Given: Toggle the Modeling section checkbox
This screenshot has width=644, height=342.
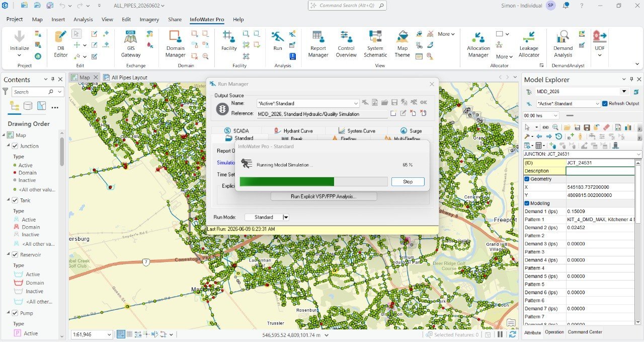Looking at the screenshot, I should (x=527, y=203).
